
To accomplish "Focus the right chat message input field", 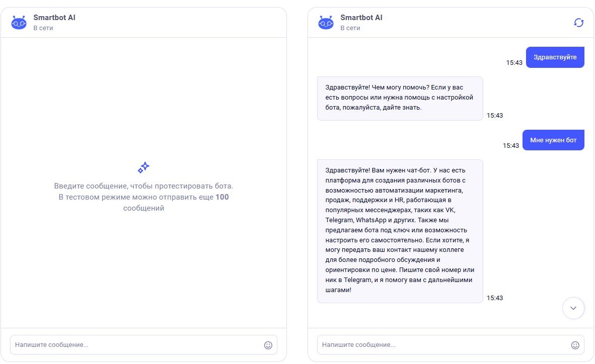I will pyautogui.click(x=443, y=345).
